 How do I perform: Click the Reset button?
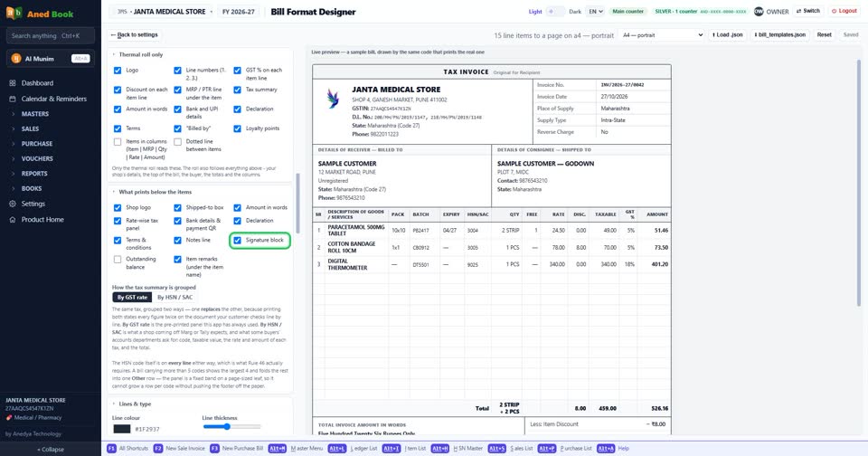click(825, 35)
